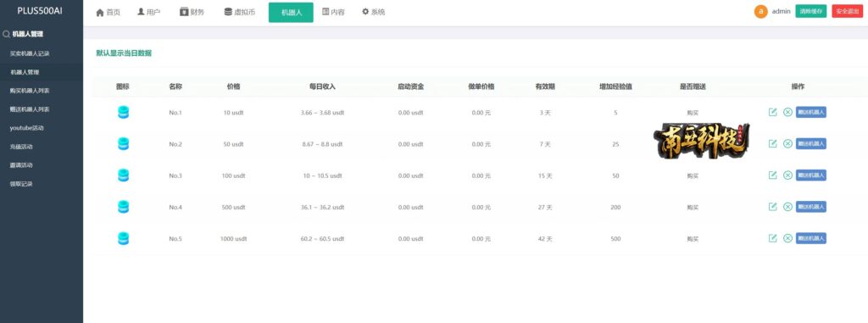Click the PLUS500AI logo text

[x=40, y=10]
